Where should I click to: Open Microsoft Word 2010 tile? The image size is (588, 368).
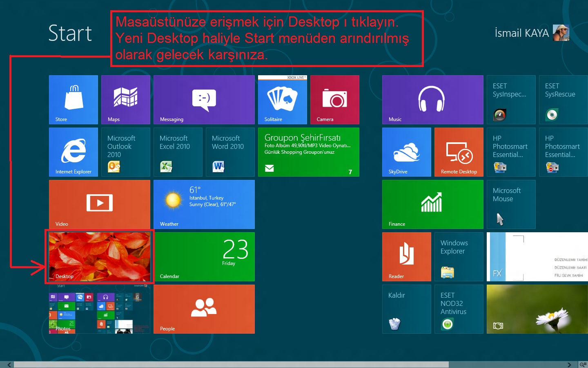pos(230,152)
